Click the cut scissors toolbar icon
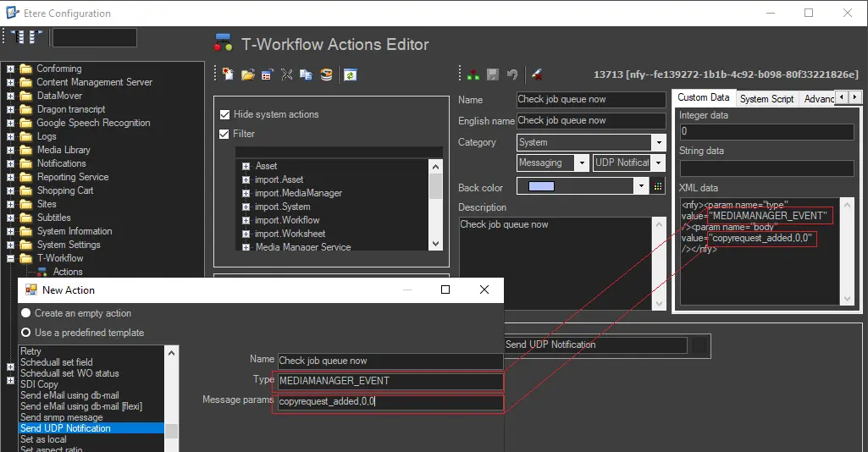The width and height of the screenshot is (868, 452). (286, 74)
